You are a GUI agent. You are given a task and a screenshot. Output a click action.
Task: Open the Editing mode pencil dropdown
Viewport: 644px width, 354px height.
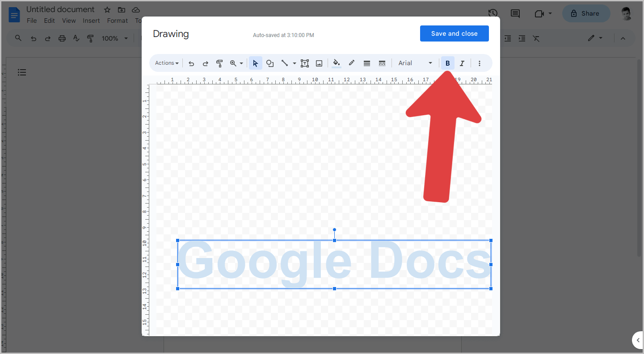(595, 38)
